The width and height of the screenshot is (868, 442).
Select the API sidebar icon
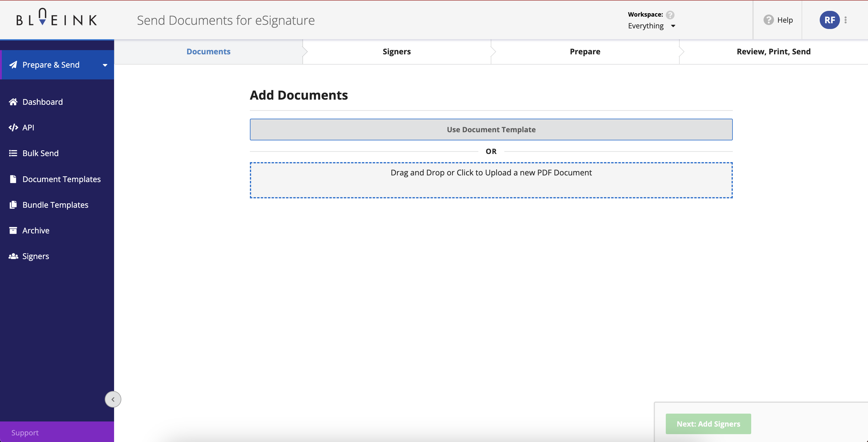(13, 127)
